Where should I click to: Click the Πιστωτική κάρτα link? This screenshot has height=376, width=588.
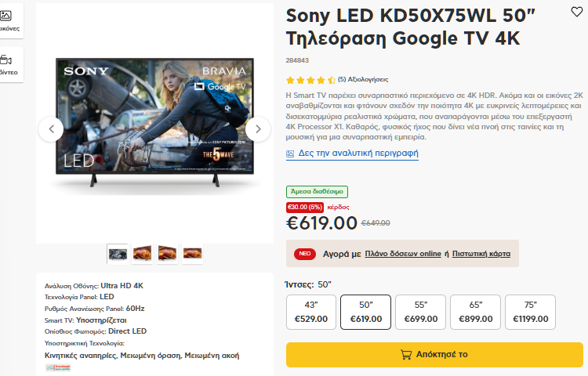point(481,254)
